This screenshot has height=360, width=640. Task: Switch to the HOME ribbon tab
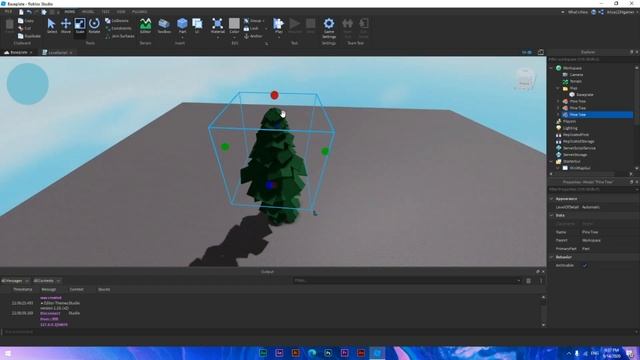pos(70,12)
